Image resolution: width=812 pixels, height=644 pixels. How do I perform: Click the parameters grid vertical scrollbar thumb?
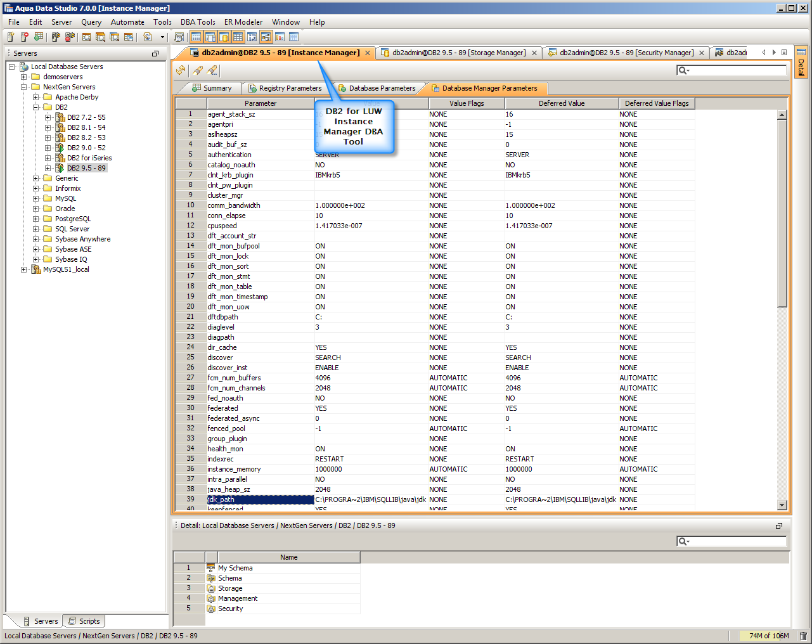point(782,214)
